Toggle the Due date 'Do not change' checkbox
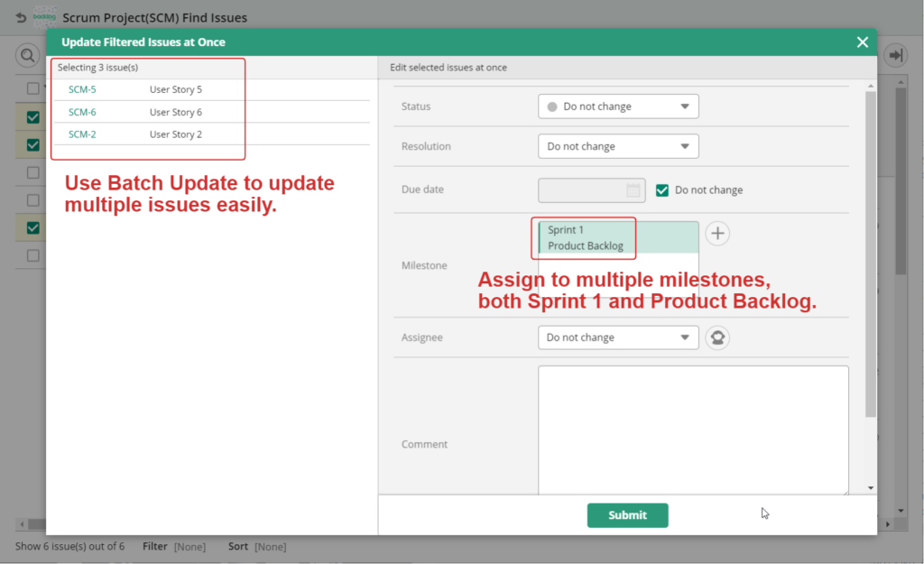Image resolution: width=924 pixels, height=564 pixels. pos(662,190)
